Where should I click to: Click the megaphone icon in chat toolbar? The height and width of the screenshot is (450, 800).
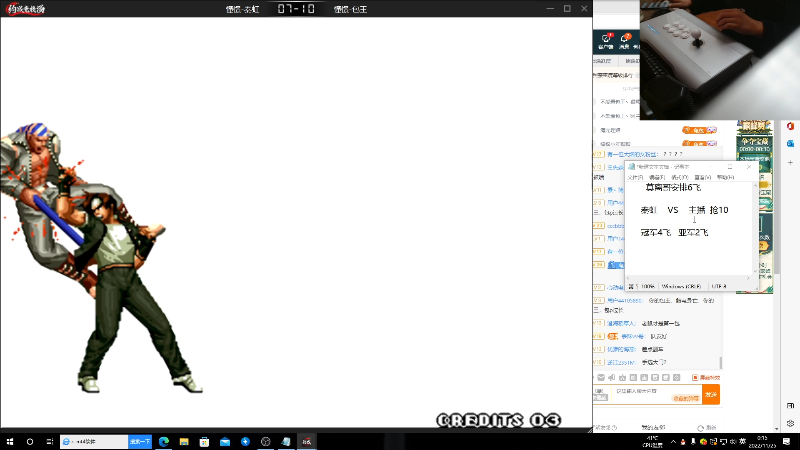click(x=611, y=378)
